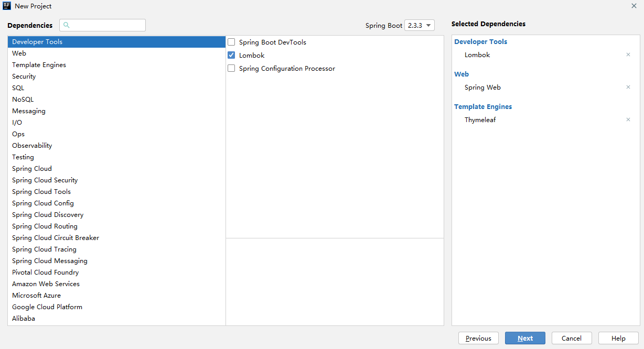Select the Testing category
644x349 pixels.
[x=116, y=157]
